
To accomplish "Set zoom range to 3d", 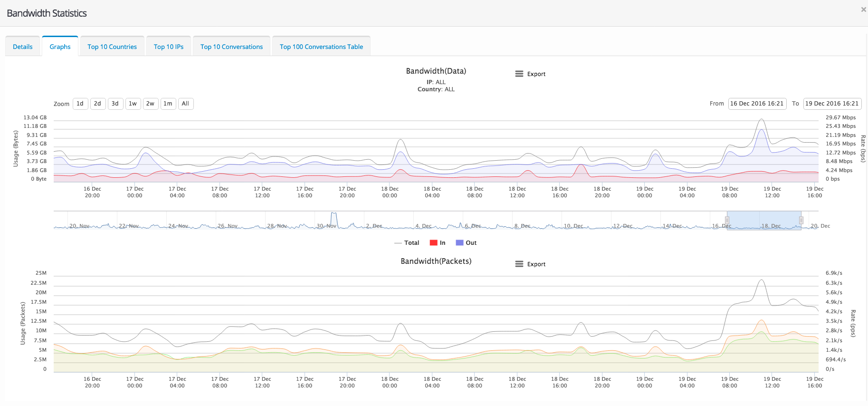I will [115, 104].
